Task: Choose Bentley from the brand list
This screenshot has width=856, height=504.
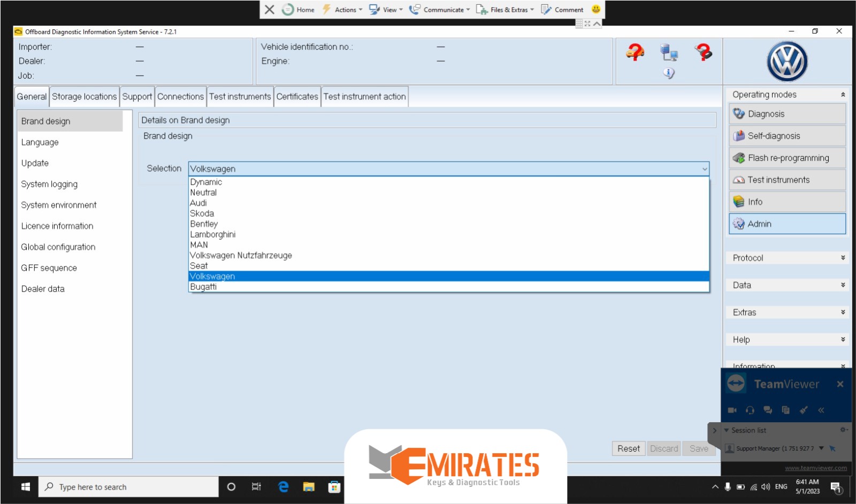Action: pos(449,224)
